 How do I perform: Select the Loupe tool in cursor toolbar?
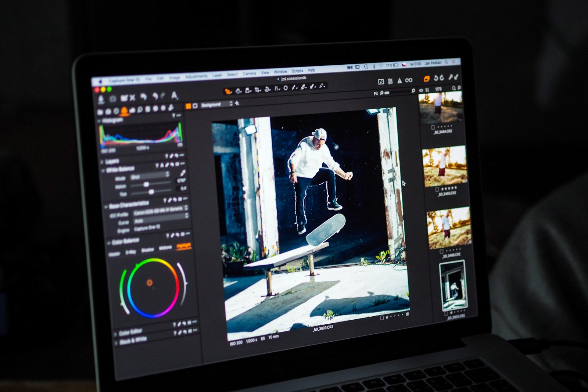coord(248,90)
